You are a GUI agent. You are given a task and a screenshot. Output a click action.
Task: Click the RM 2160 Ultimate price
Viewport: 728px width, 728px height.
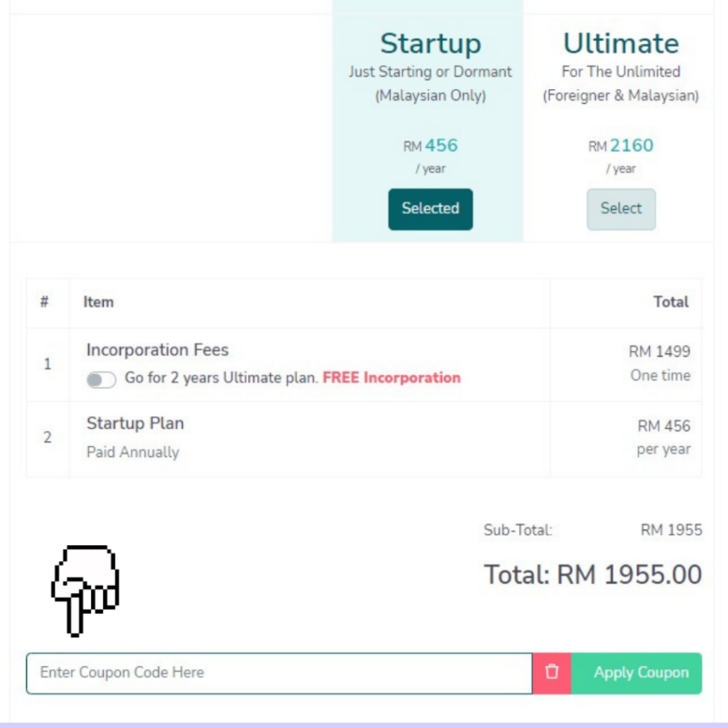click(621, 145)
